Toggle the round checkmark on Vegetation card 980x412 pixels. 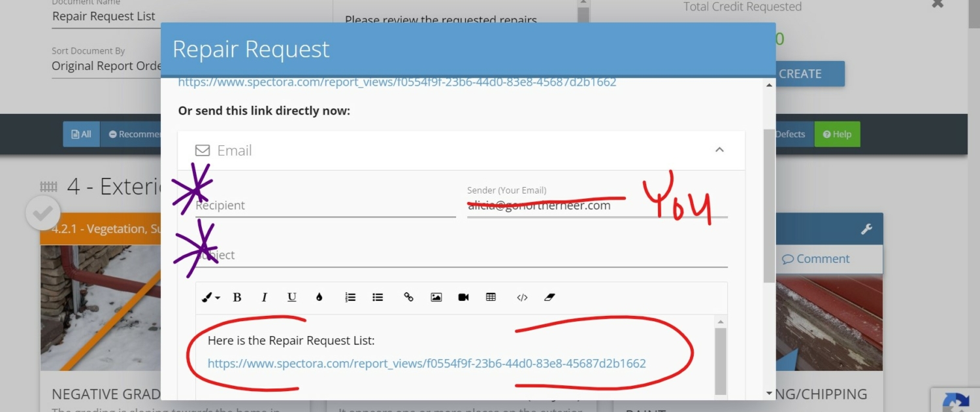[43, 213]
